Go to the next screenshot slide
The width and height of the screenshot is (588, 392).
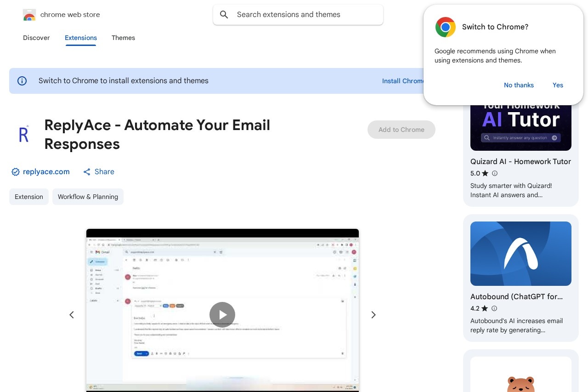373,315
